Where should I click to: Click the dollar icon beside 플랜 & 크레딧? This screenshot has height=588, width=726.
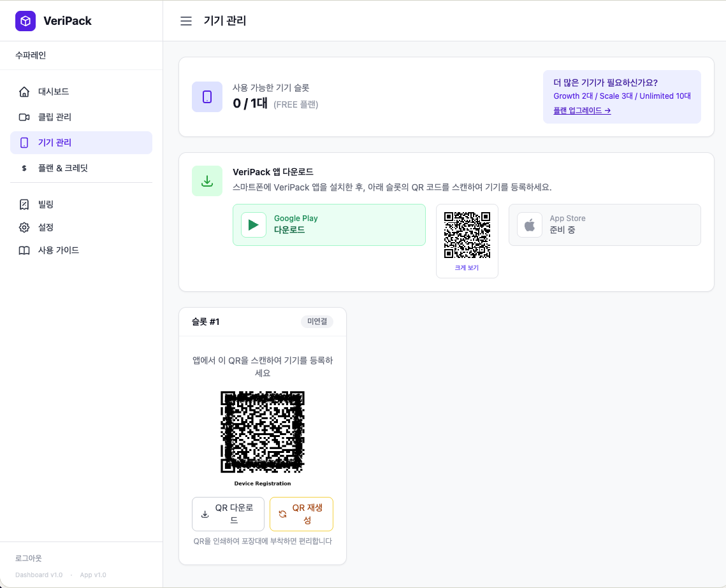[x=24, y=168]
